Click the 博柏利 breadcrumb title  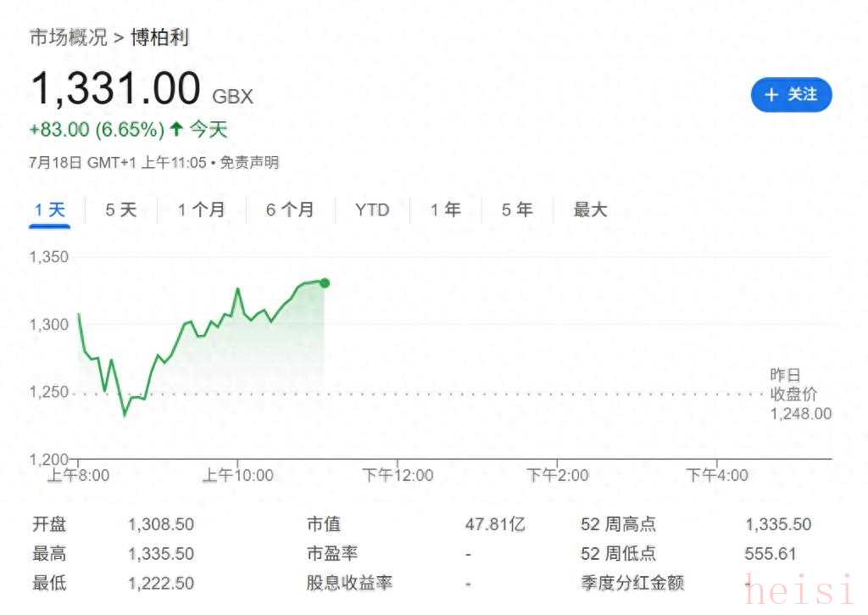click(x=159, y=37)
